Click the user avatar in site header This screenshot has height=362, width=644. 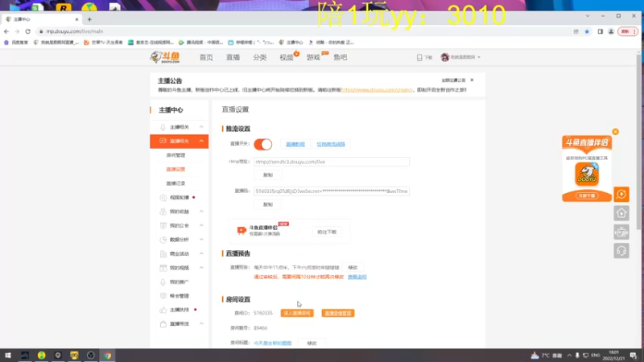coord(445,57)
